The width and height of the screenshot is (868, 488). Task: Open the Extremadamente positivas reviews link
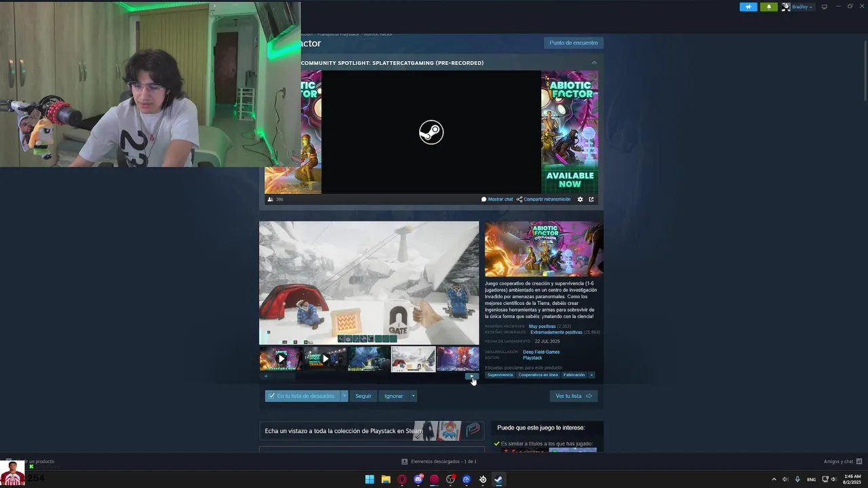556,332
